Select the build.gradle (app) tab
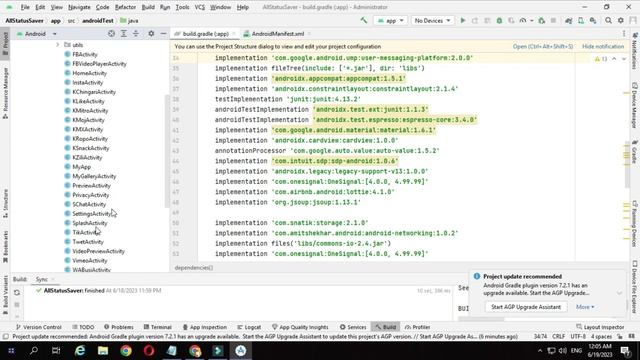The image size is (640, 360). click(x=205, y=33)
